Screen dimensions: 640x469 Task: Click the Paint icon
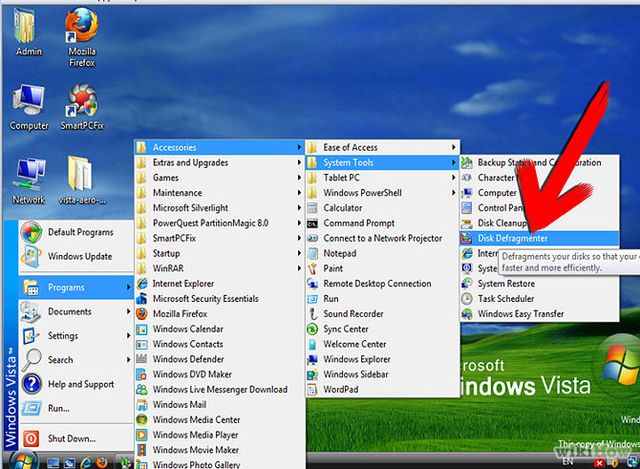point(312,269)
